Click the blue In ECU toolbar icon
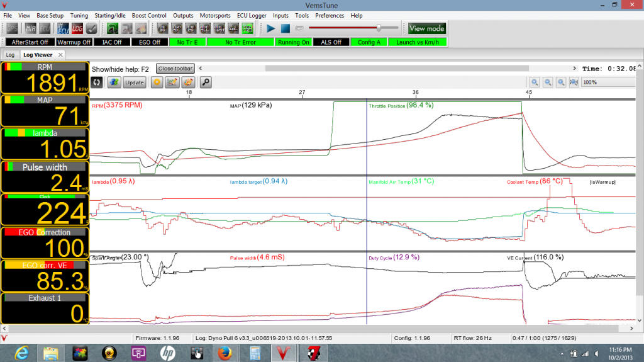 (x=63, y=28)
